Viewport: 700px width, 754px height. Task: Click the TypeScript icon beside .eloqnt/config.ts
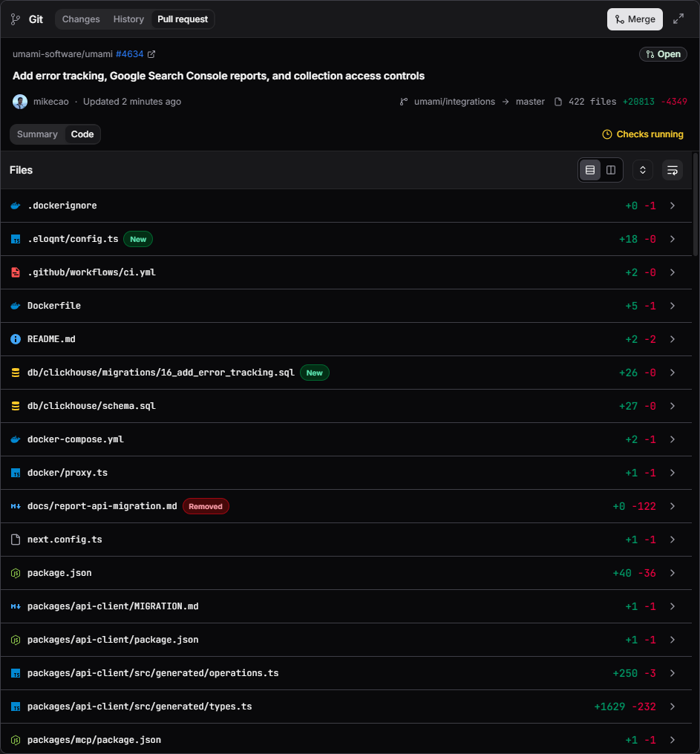coord(16,239)
